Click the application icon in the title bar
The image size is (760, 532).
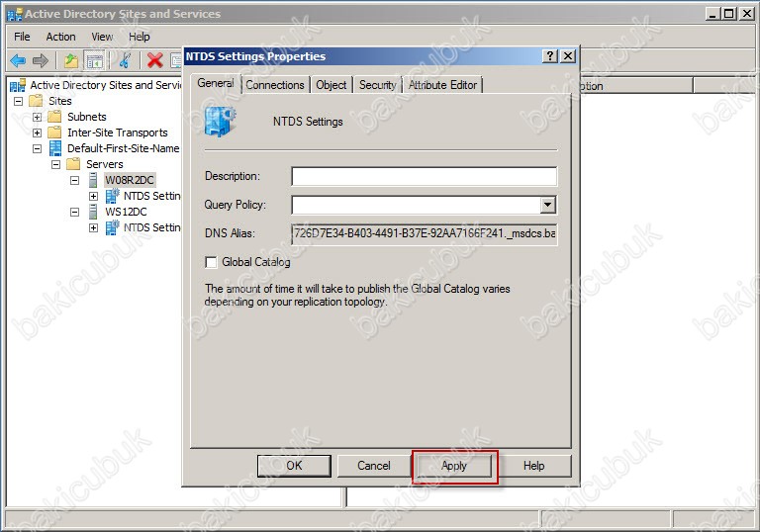tap(15, 14)
